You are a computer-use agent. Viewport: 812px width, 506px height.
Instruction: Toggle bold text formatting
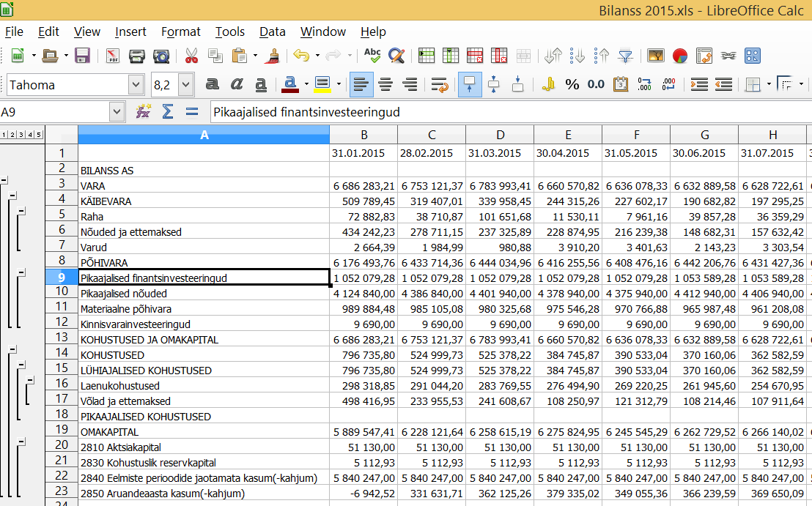[x=212, y=84]
